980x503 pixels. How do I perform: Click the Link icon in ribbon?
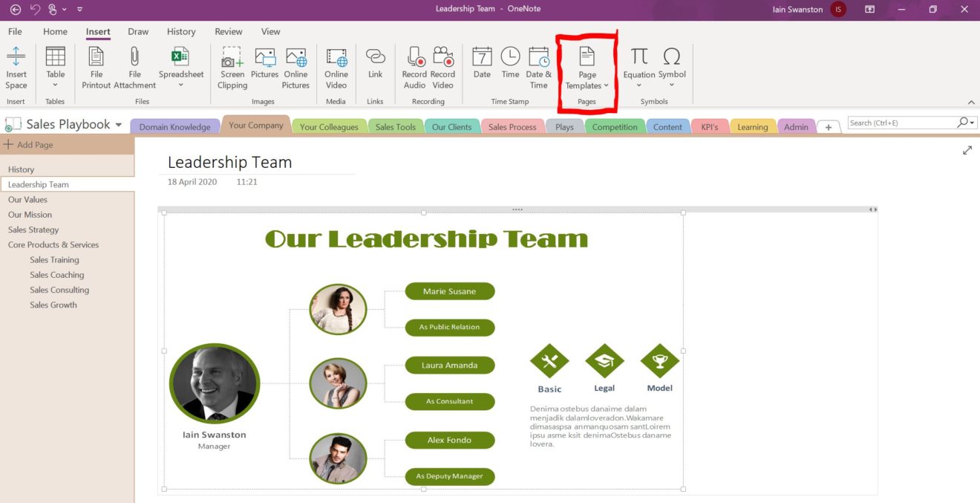pos(376,58)
